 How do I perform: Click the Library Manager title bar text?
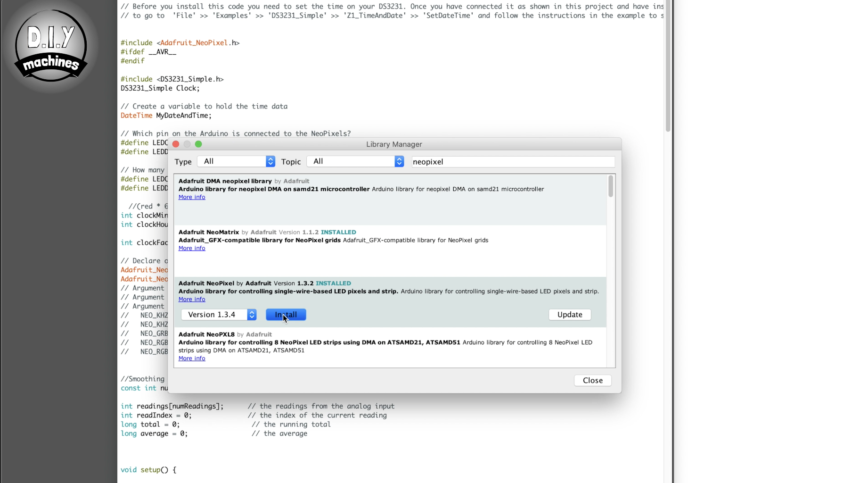[x=394, y=144]
